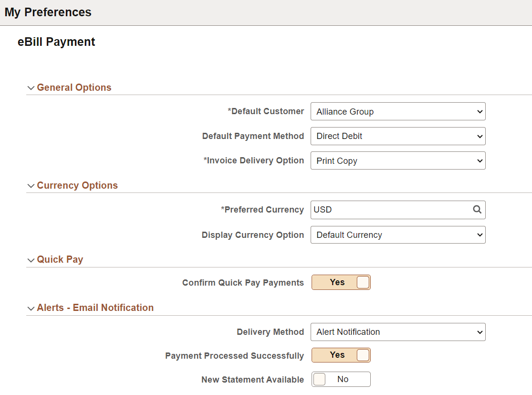Click the Invoice Delivery Option dropdown arrow
Viewport: 532px width, 395px height.
(479, 160)
